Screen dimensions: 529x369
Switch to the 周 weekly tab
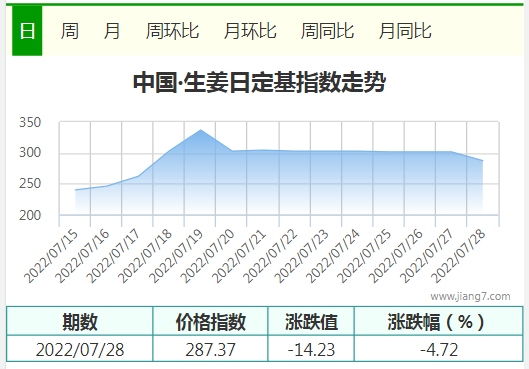coord(70,31)
